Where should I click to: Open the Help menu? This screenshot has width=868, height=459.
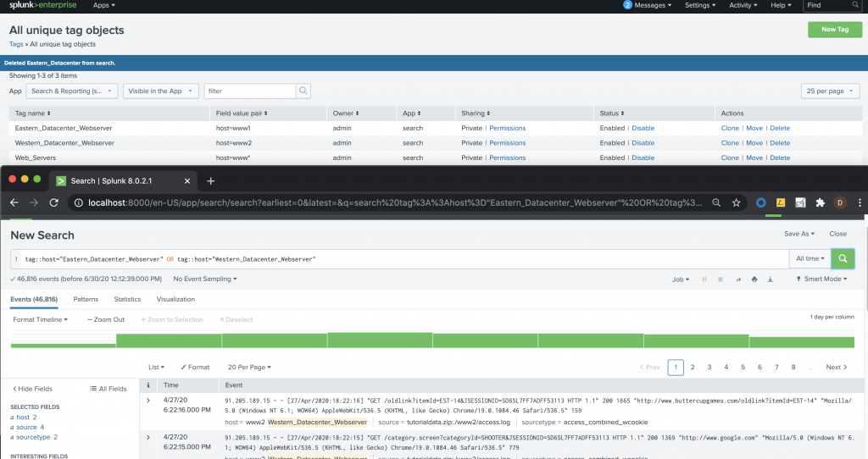781,5
